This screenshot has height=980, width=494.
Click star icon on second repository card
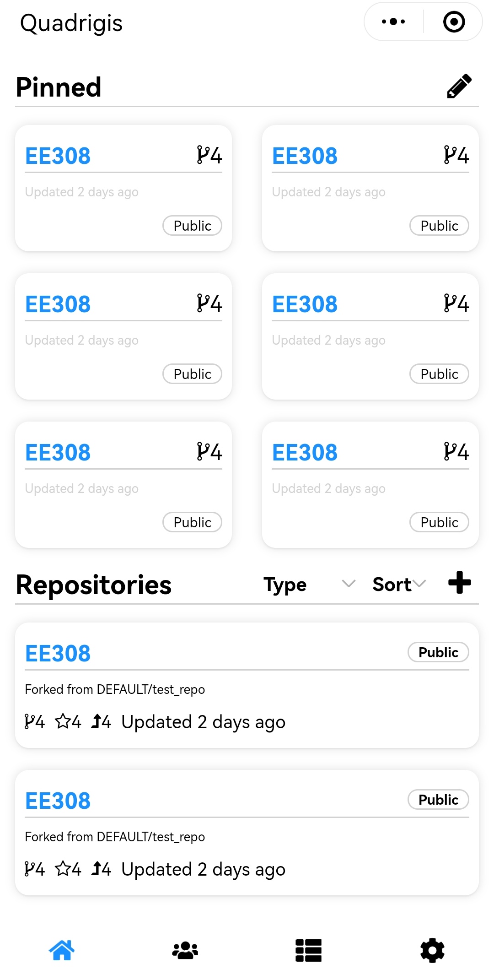click(62, 869)
